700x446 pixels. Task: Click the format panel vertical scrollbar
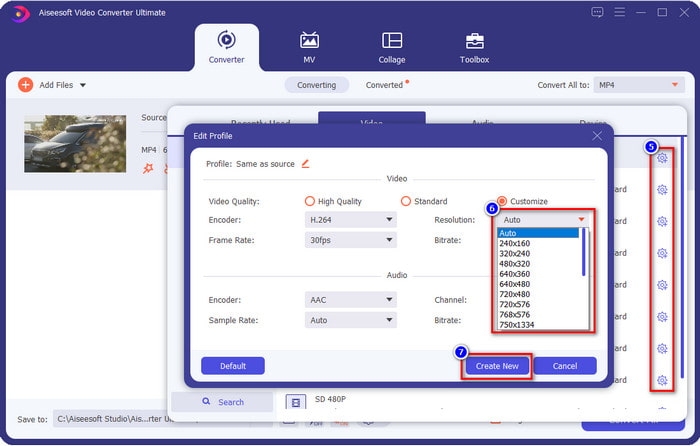coord(682,258)
